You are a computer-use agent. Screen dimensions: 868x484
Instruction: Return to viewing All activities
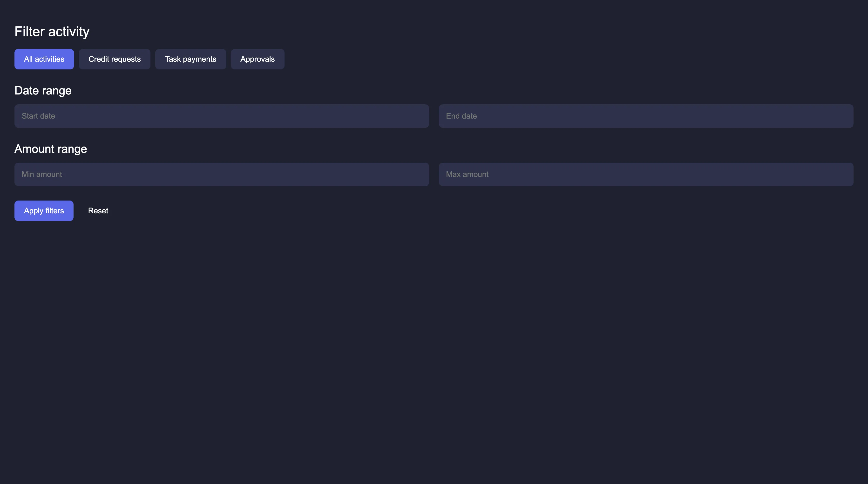[x=44, y=59]
